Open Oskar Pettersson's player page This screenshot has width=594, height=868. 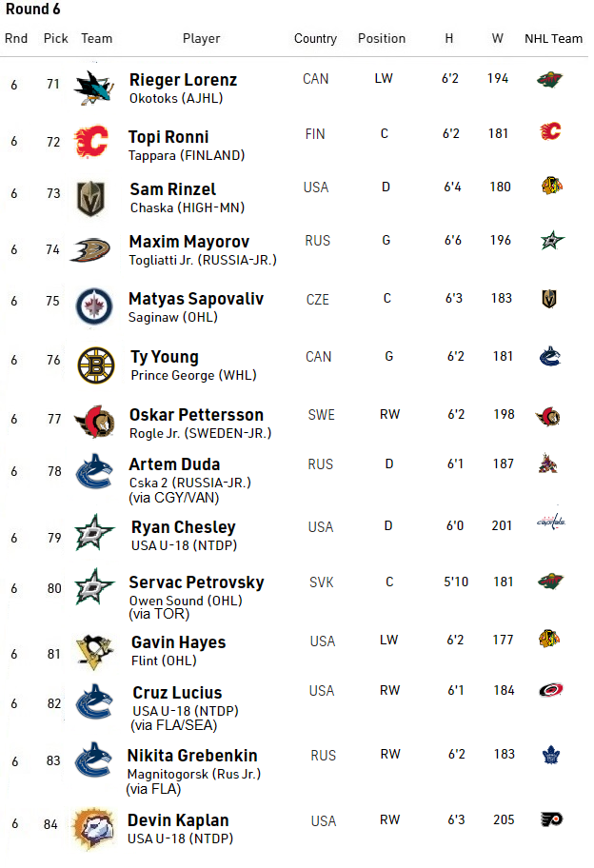pos(196,415)
